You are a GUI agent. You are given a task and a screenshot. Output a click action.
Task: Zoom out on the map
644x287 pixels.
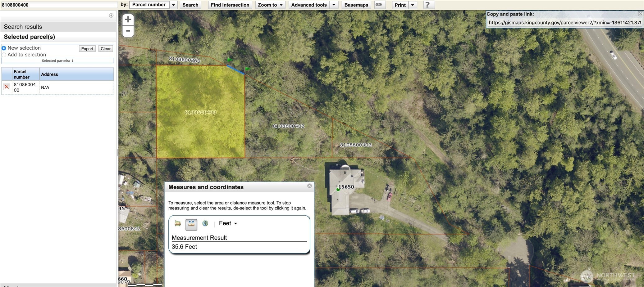pos(128,31)
